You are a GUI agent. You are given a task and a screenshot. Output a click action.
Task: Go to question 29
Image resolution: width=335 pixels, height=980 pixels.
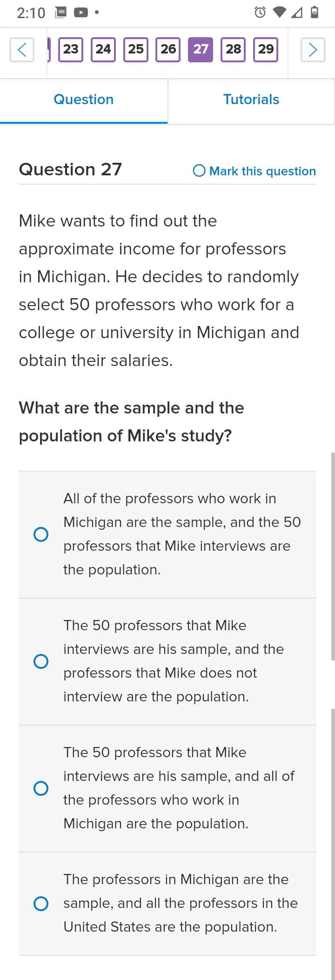pos(266,49)
